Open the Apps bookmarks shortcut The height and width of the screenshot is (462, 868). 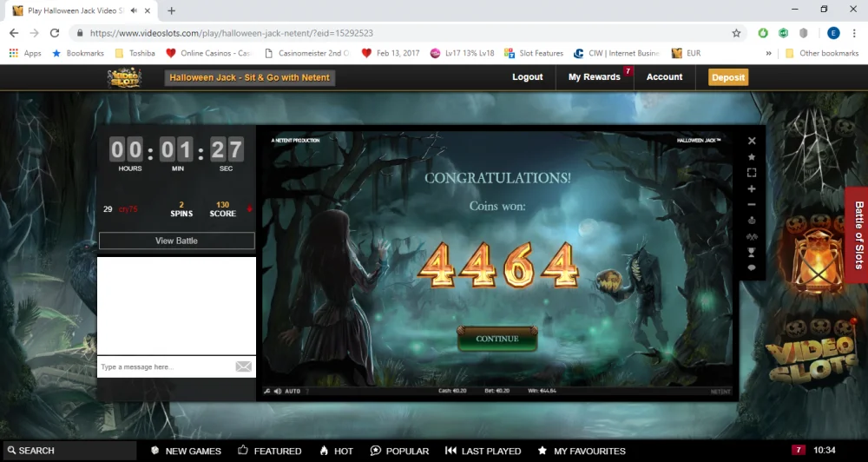pos(25,53)
